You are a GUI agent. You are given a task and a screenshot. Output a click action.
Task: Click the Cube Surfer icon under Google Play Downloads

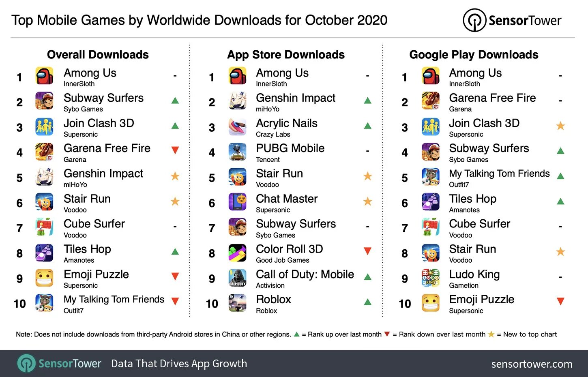430,227
